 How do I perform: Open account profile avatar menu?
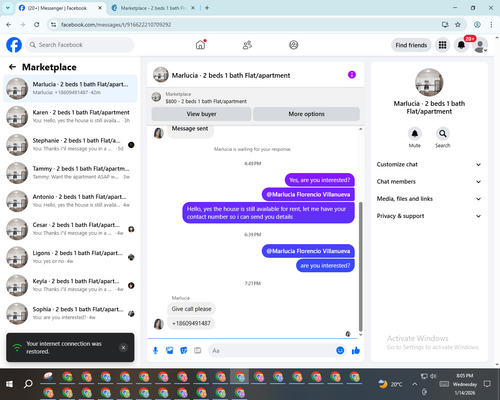[480, 45]
